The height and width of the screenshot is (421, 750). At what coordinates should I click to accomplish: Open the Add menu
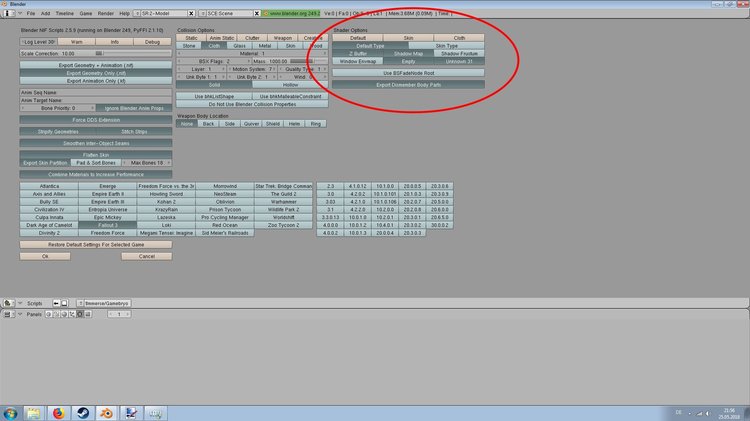[x=45, y=13]
